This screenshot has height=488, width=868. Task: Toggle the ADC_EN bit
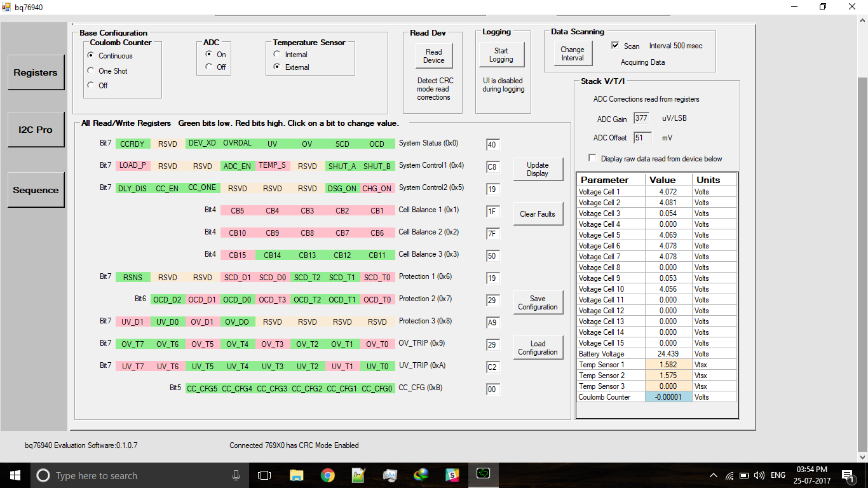238,166
